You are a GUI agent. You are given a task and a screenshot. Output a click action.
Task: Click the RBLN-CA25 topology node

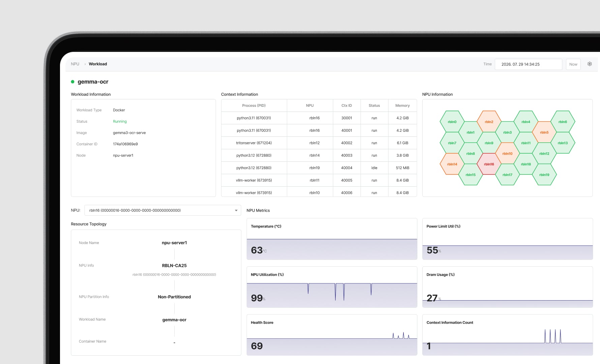point(174,266)
